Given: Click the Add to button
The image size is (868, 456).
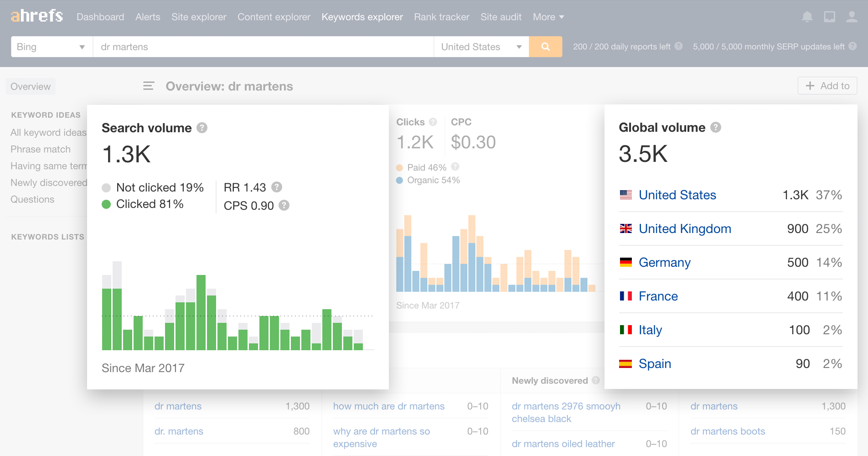Looking at the screenshot, I should (827, 86).
